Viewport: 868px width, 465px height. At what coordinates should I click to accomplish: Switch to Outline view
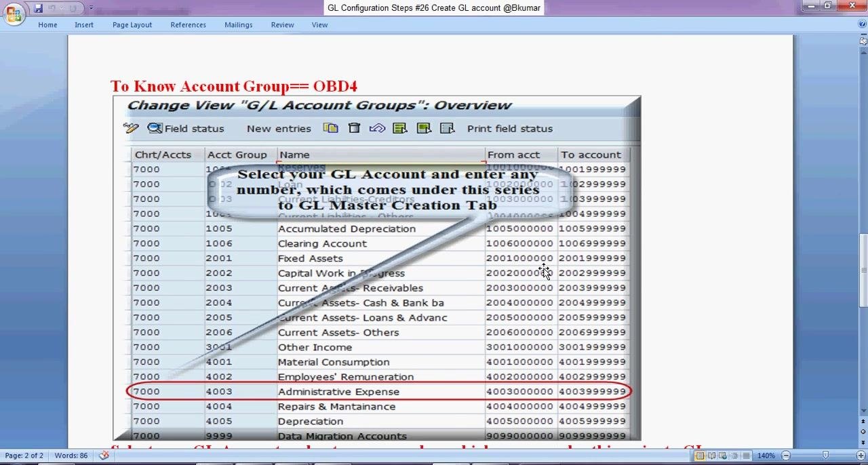click(x=734, y=456)
